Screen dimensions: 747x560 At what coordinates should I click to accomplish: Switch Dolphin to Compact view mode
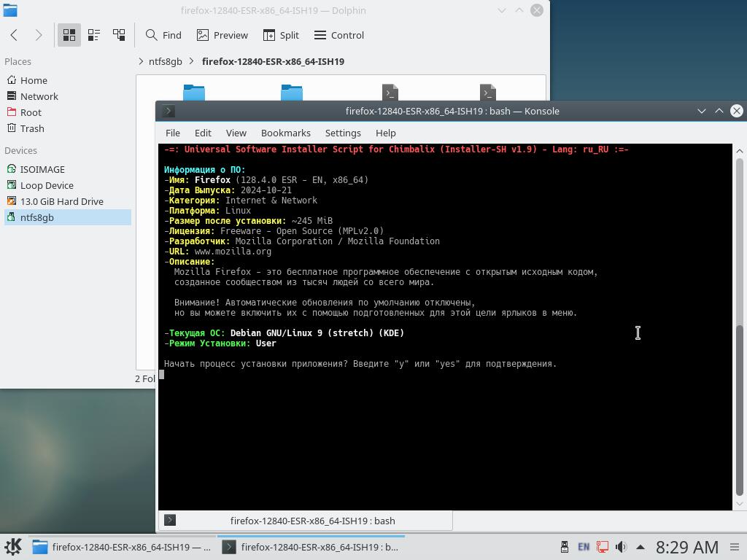pyautogui.click(x=94, y=35)
